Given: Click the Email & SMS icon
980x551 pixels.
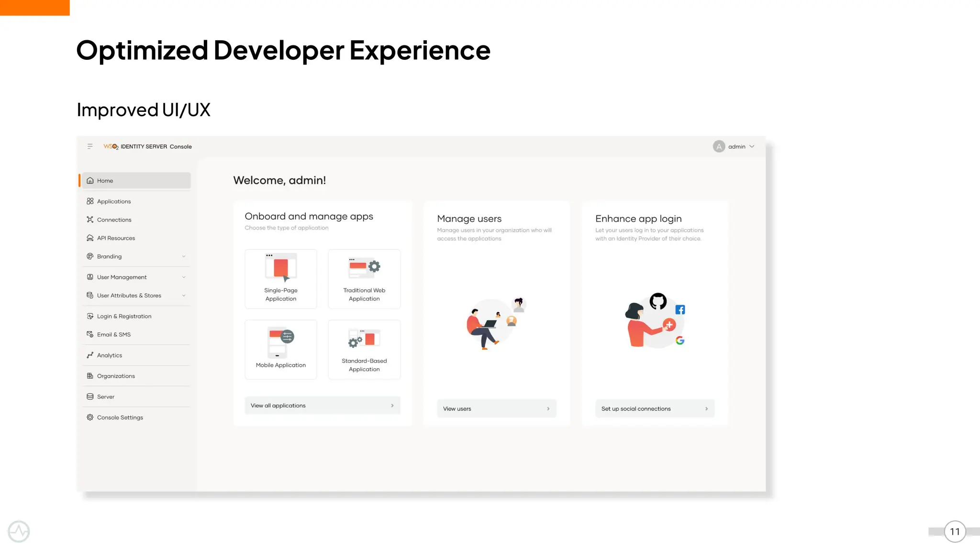Looking at the screenshot, I should (90, 334).
